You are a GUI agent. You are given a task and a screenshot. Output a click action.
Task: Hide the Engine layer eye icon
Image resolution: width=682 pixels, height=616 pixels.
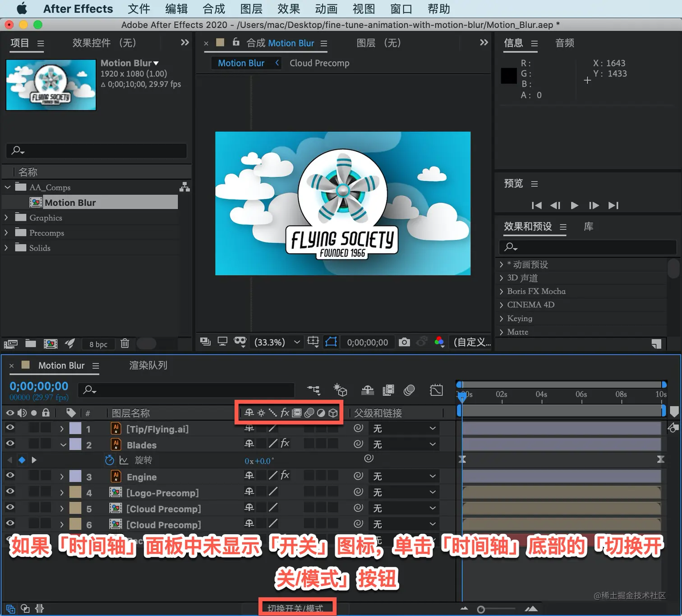point(10,475)
